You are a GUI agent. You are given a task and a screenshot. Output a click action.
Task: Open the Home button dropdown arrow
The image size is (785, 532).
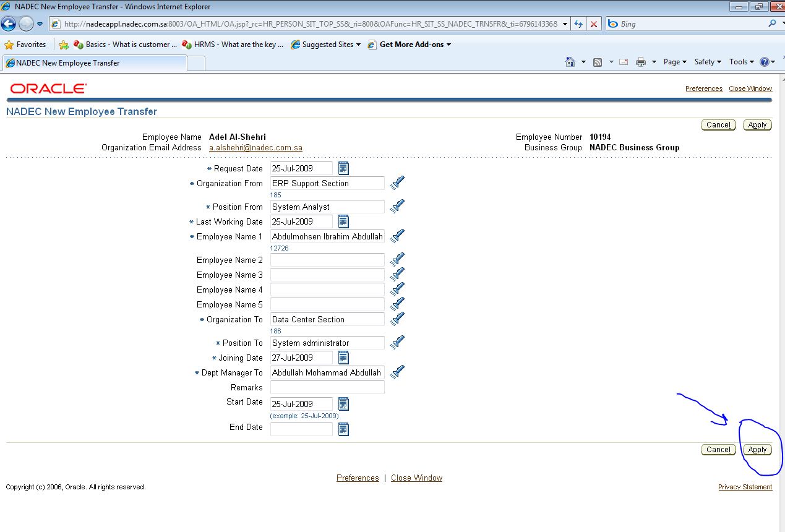pos(583,62)
